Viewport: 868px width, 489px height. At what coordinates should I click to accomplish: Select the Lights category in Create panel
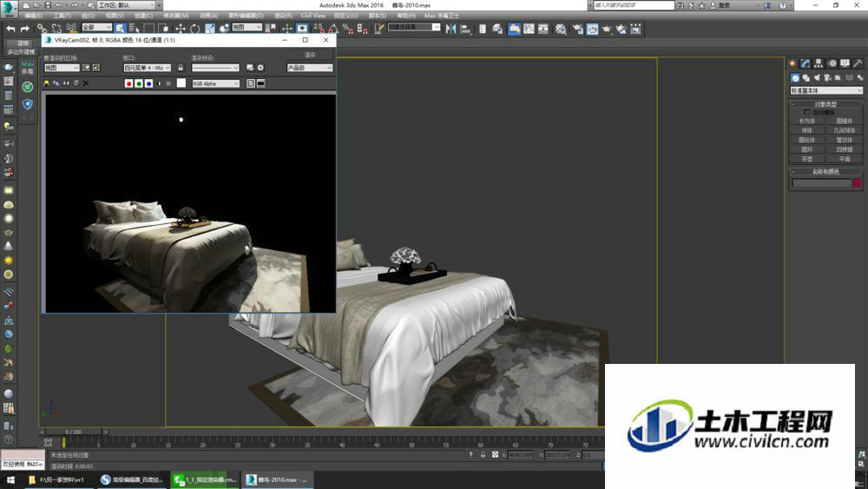click(817, 78)
